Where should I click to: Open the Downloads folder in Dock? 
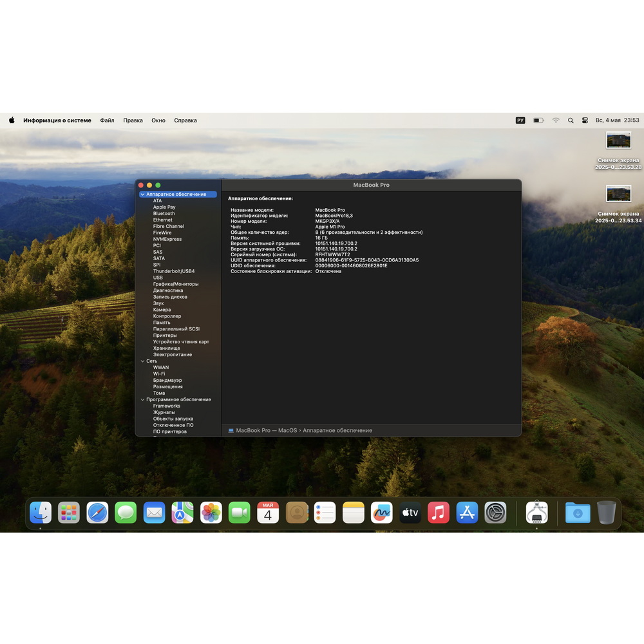pyautogui.click(x=578, y=513)
